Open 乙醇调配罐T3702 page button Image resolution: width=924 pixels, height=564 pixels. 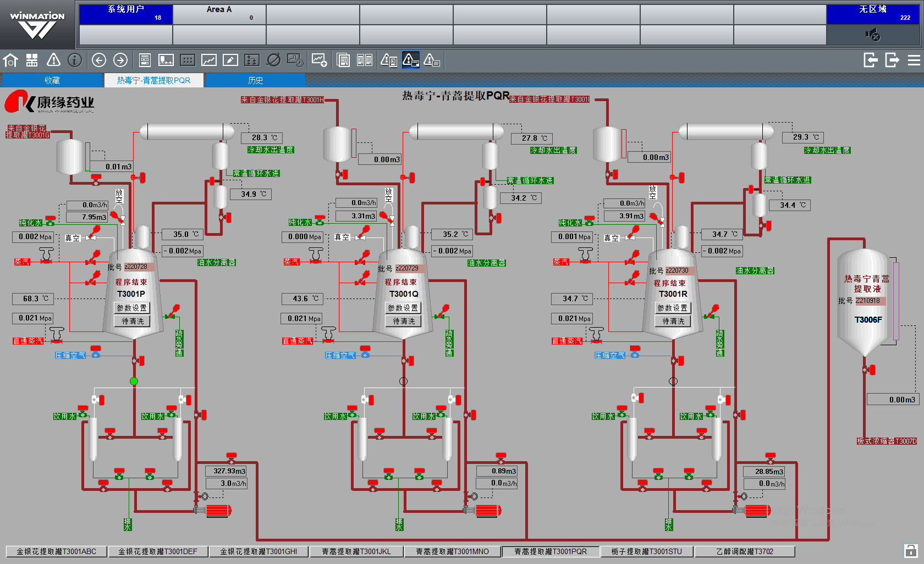[744, 551]
